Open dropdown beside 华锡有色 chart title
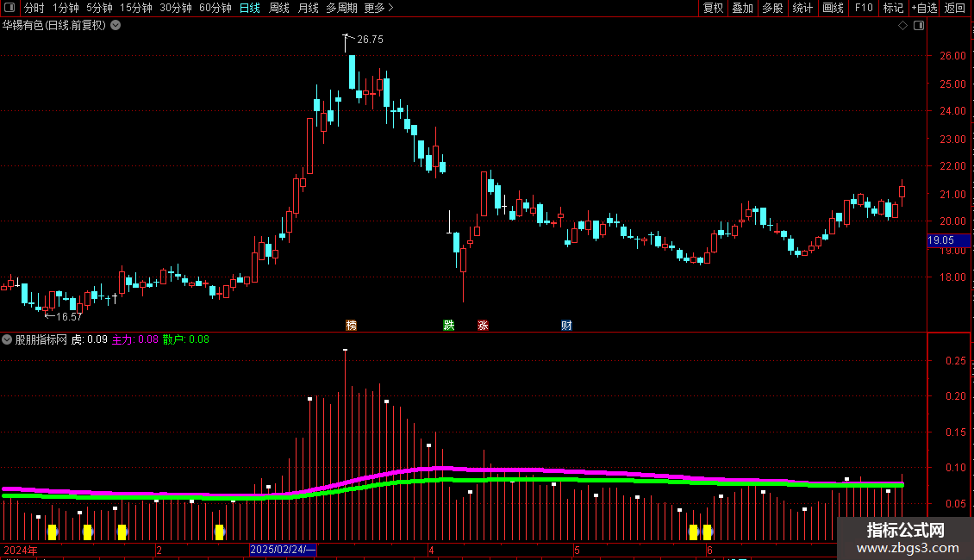The height and width of the screenshot is (560, 974). click(116, 26)
